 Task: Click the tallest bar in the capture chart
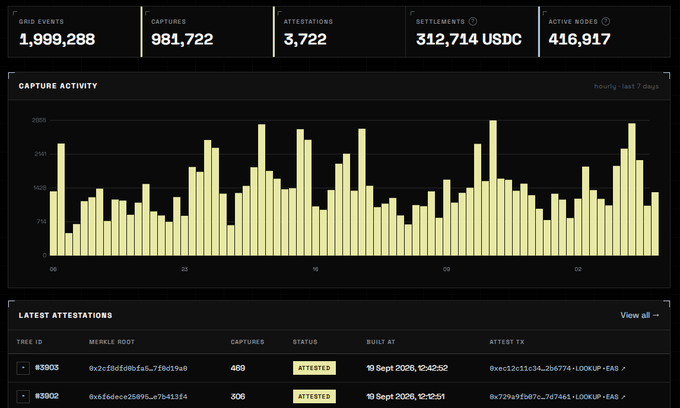(x=493, y=188)
